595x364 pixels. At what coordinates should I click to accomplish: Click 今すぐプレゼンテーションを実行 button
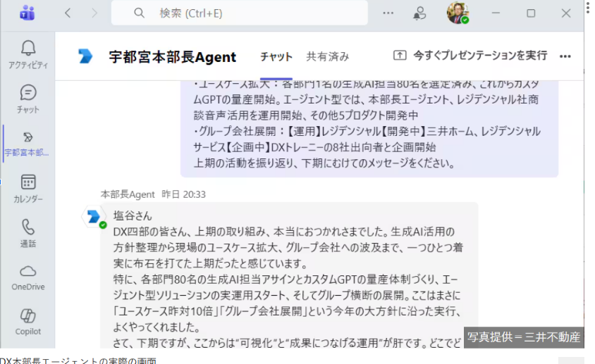pos(470,56)
